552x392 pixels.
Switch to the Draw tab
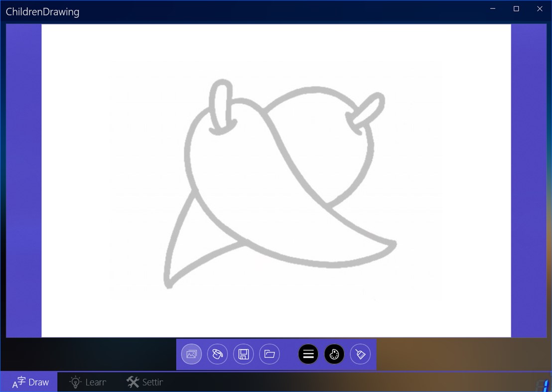coord(29,382)
